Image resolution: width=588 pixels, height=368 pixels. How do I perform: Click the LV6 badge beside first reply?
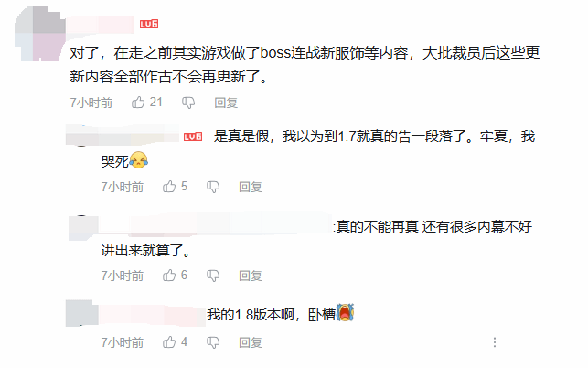(x=193, y=136)
